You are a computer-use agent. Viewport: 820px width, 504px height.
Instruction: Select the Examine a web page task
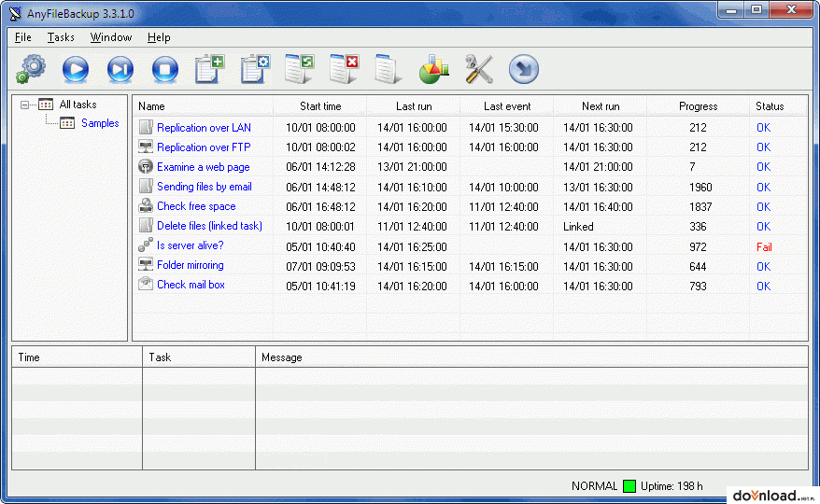pyautogui.click(x=204, y=167)
